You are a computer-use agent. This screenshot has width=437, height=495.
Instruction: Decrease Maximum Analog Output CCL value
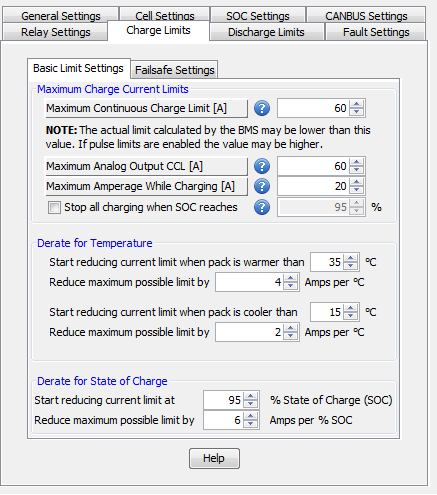tap(357, 170)
